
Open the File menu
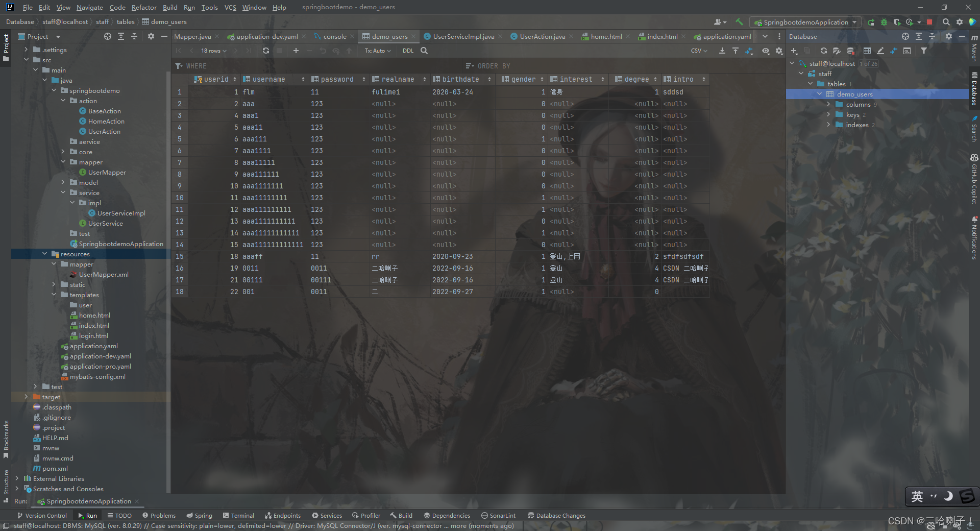tap(28, 7)
